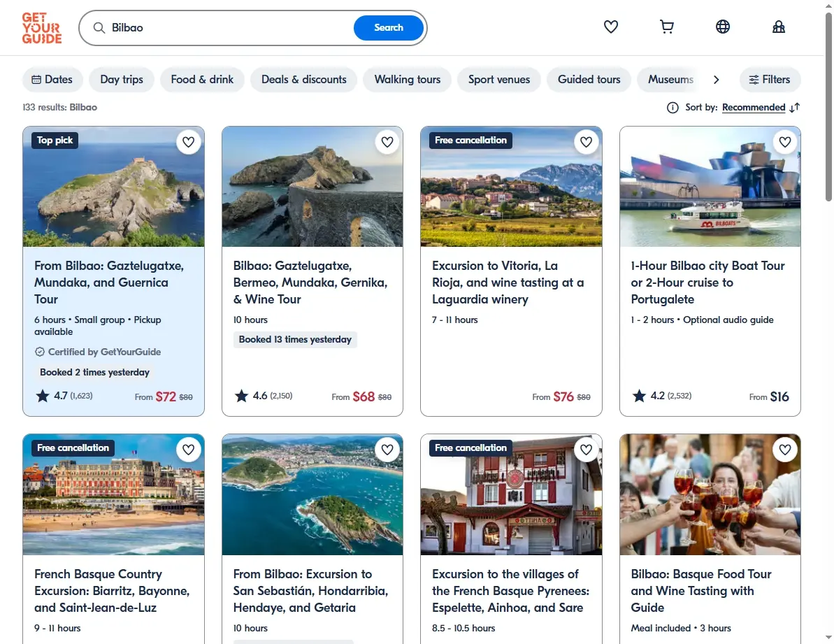
Task: Click the sort order arrows icon
Action: [795, 108]
